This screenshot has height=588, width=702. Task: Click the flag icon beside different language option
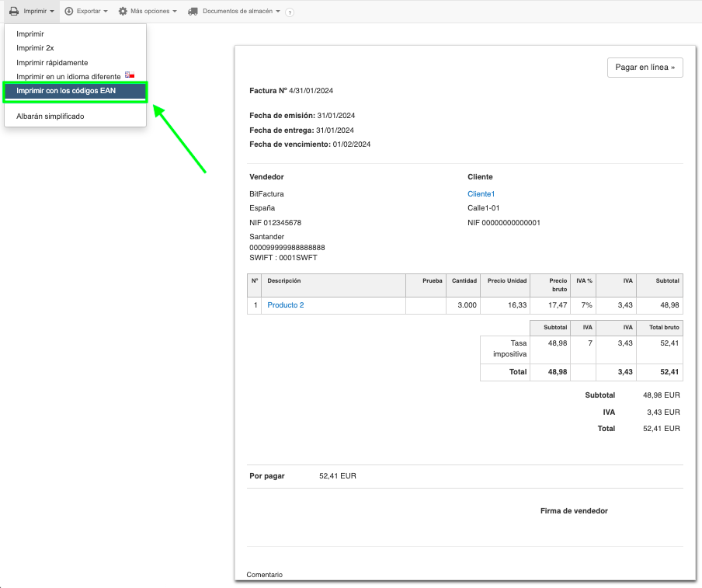(x=130, y=75)
